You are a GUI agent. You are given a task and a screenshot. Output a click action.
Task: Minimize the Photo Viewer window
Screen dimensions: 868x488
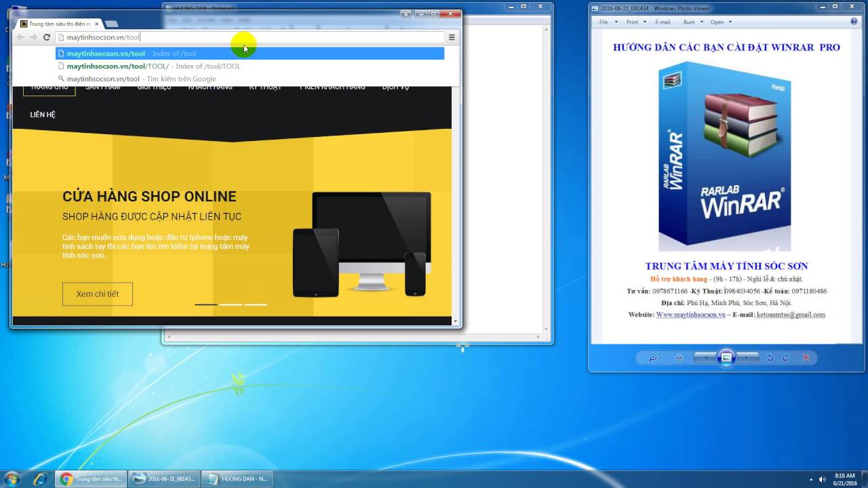[x=821, y=7]
